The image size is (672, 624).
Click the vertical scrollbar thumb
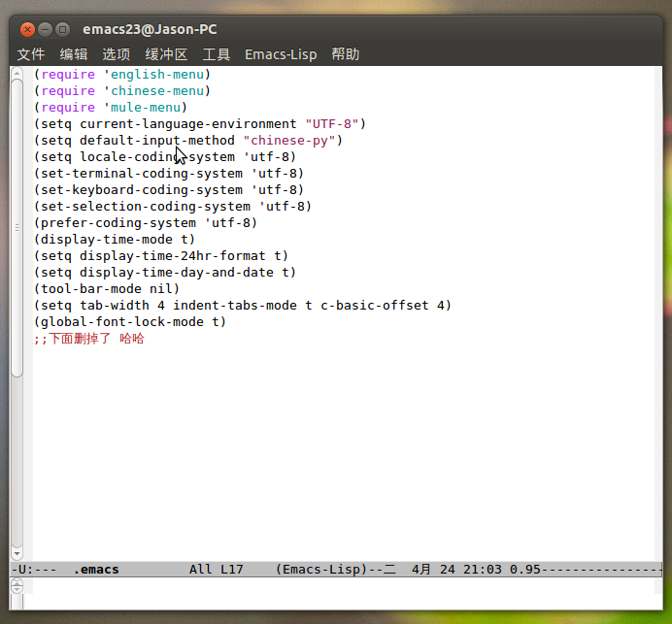[17, 228]
